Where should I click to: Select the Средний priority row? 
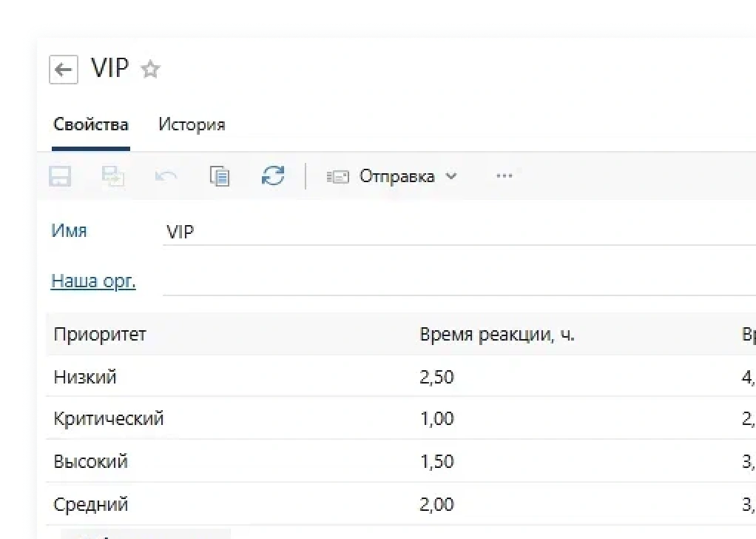pyautogui.click(x=92, y=504)
